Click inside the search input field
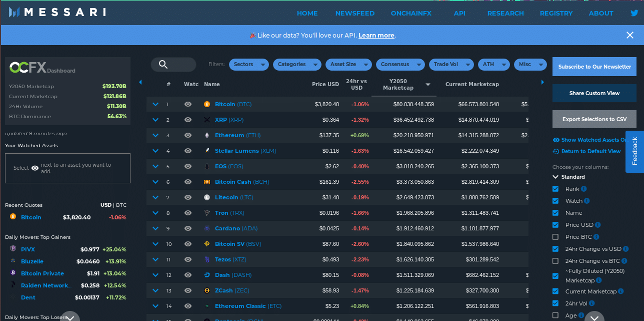Viewport: 644px width, 321px height. pos(173,65)
